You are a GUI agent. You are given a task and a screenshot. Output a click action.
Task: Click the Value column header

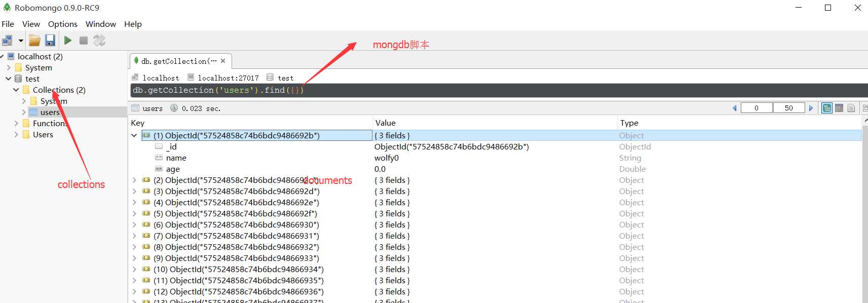coord(495,123)
